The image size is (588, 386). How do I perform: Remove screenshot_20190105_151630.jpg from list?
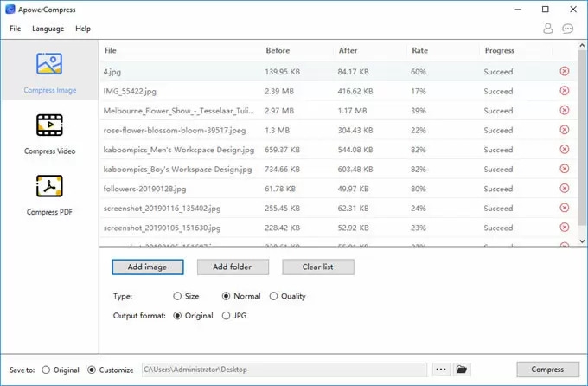(x=565, y=227)
